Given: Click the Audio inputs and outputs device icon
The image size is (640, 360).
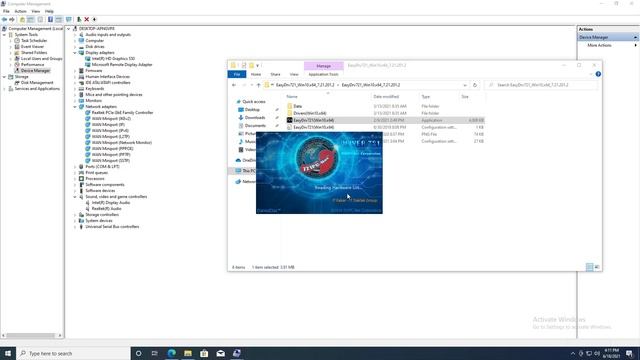Looking at the screenshot, I should pyautogui.click(x=81, y=35).
